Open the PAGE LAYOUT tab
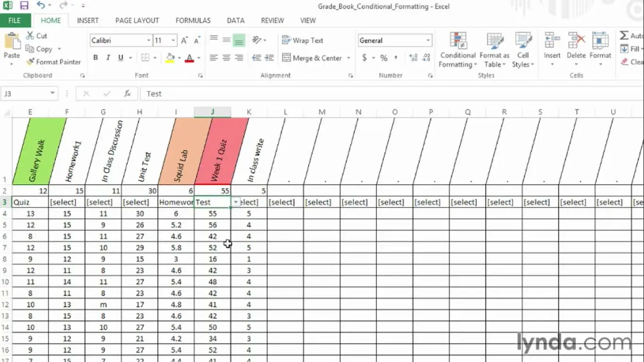The image size is (644, 362). coord(137,20)
